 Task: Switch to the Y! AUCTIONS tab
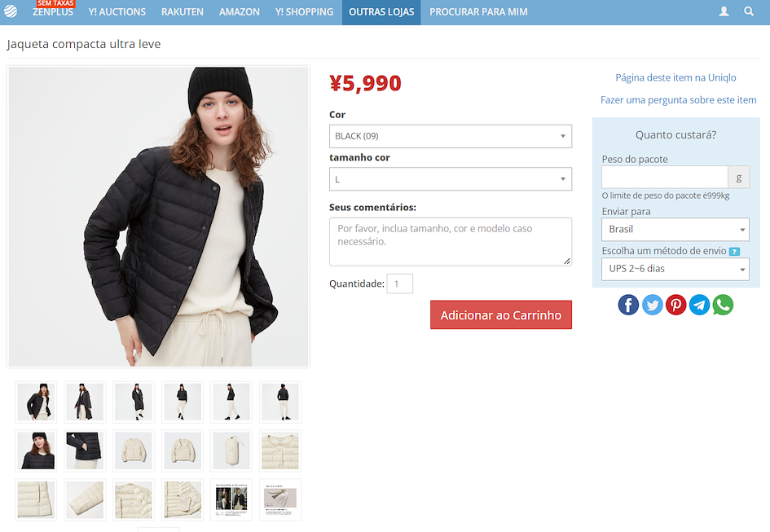117,11
